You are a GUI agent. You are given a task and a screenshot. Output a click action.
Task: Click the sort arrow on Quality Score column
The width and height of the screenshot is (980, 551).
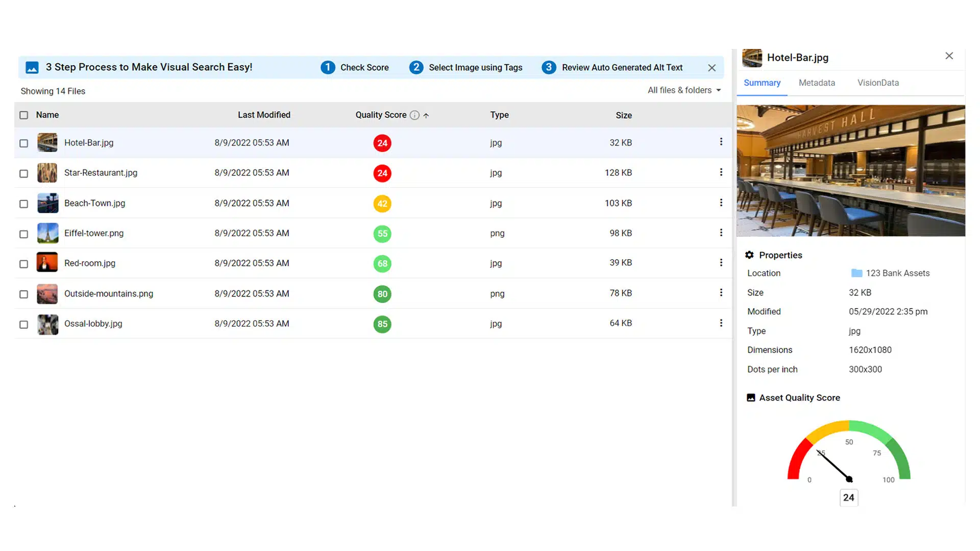click(x=427, y=115)
